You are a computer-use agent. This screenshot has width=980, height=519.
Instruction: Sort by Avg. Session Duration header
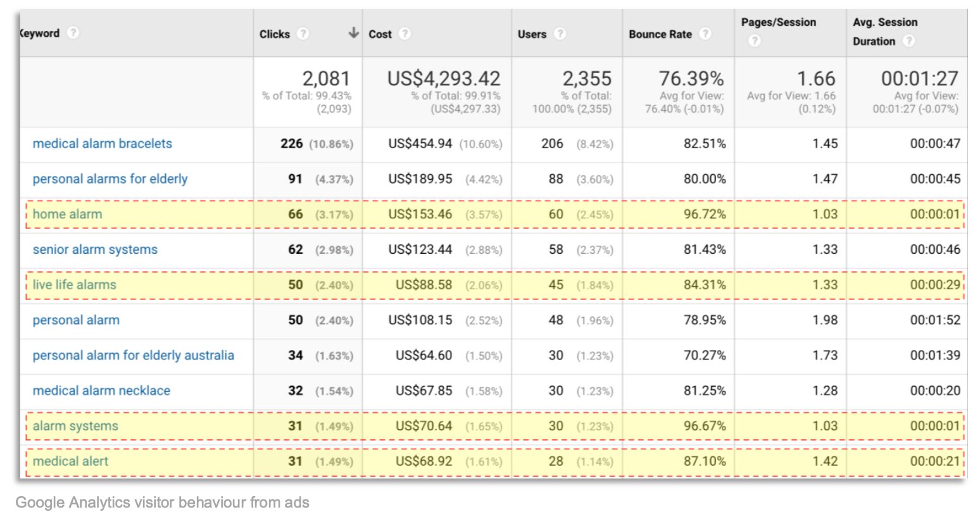[x=885, y=32]
